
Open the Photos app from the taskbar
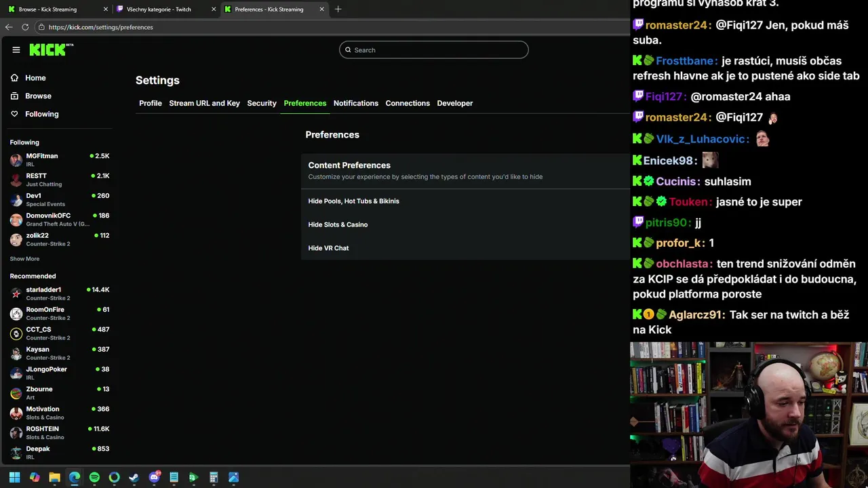pos(233,477)
